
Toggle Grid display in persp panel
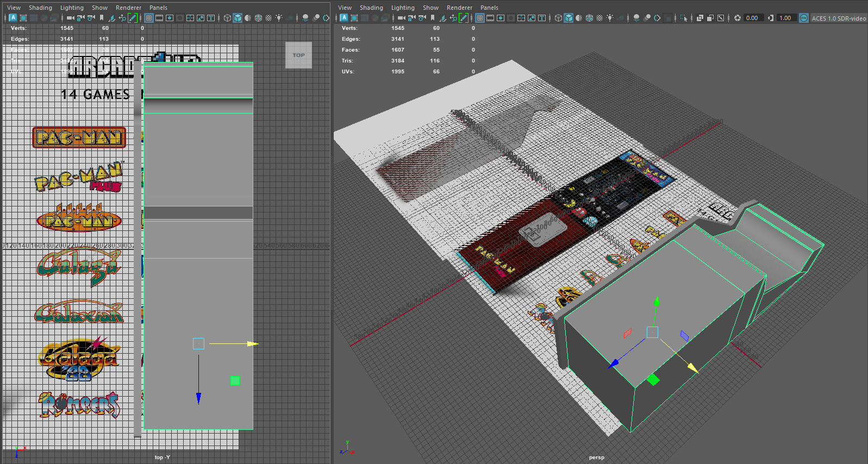click(479, 18)
